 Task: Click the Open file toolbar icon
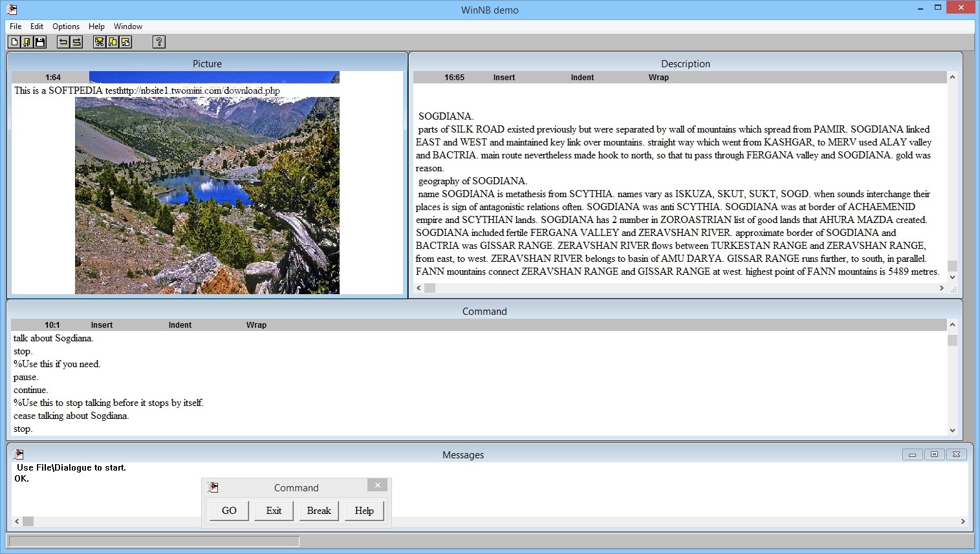[x=27, y=42]
